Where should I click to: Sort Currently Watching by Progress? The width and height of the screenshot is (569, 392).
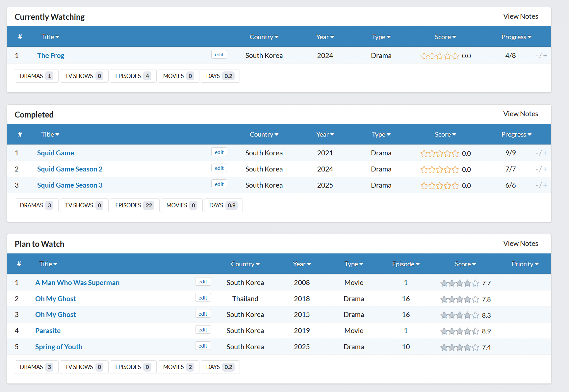tap(516, 37)
